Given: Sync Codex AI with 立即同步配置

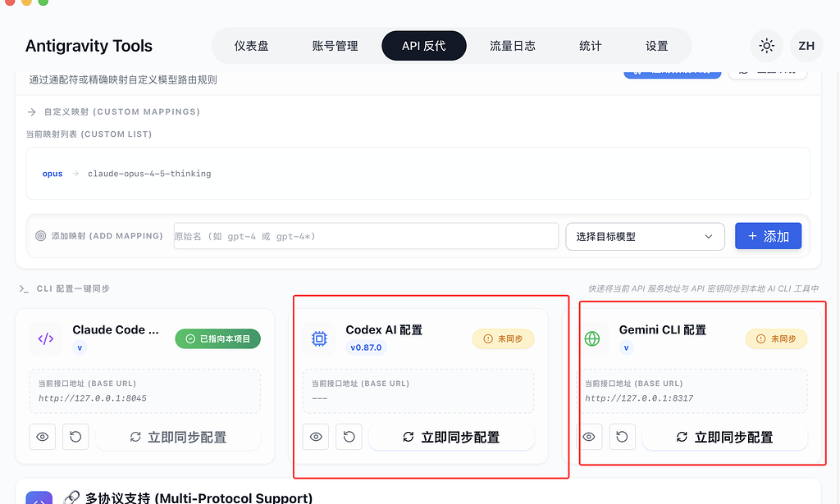Looking at the screenshot, I should point(452,437).
